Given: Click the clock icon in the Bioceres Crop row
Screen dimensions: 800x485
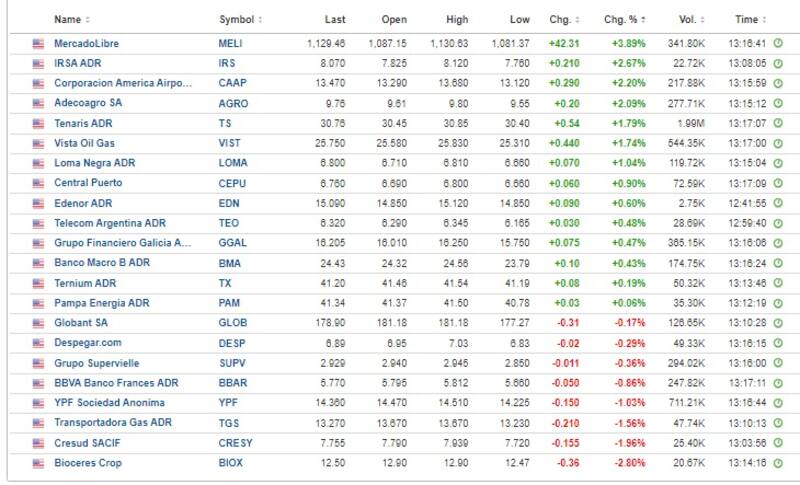Looking at the screenshot, I should [778, 462].
